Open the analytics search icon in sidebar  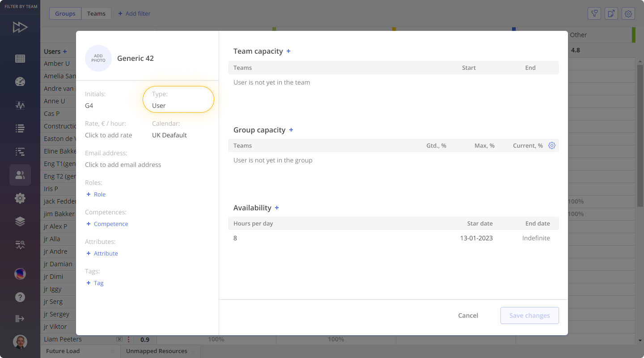(x=20, y=245)
